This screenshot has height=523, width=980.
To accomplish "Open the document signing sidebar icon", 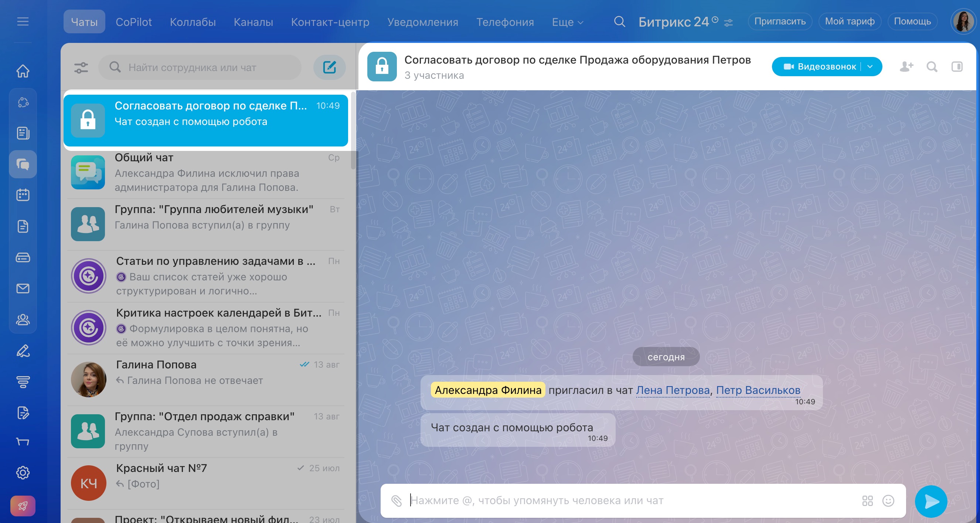I will [23, 413].
